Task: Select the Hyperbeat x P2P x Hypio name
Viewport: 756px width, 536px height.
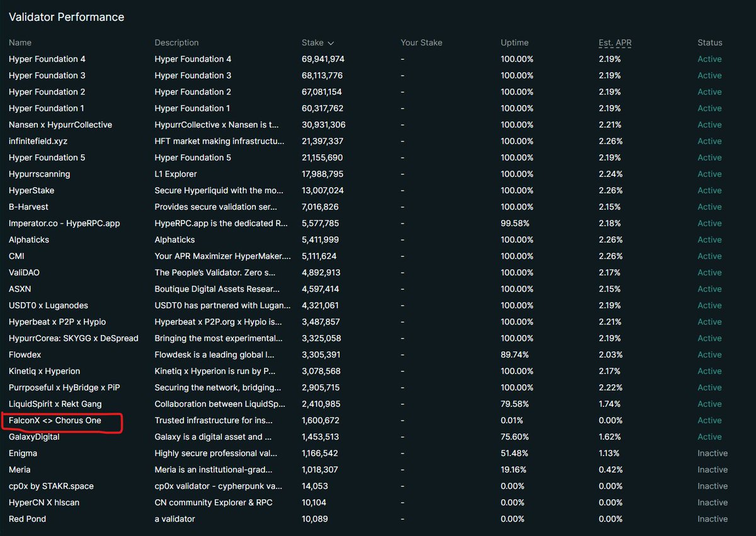Action: coord(57,322)
